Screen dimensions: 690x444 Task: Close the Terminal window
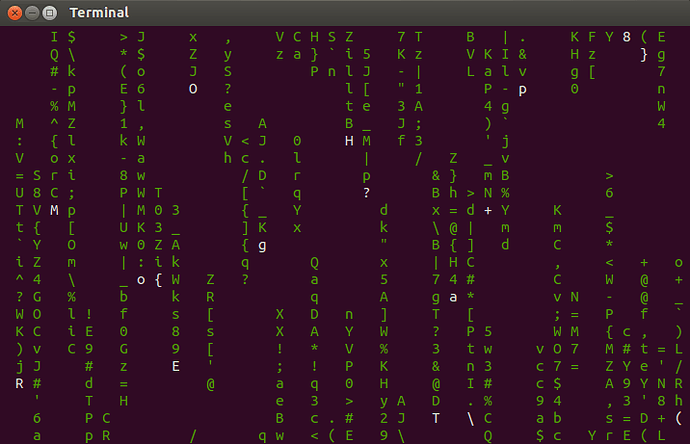tap(15, 13)
